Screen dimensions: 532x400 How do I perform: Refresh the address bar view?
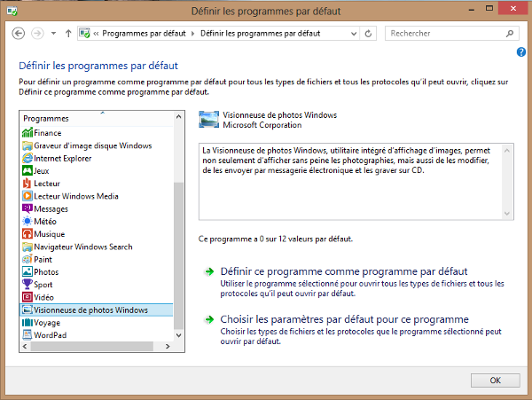[x=368, y=34]
